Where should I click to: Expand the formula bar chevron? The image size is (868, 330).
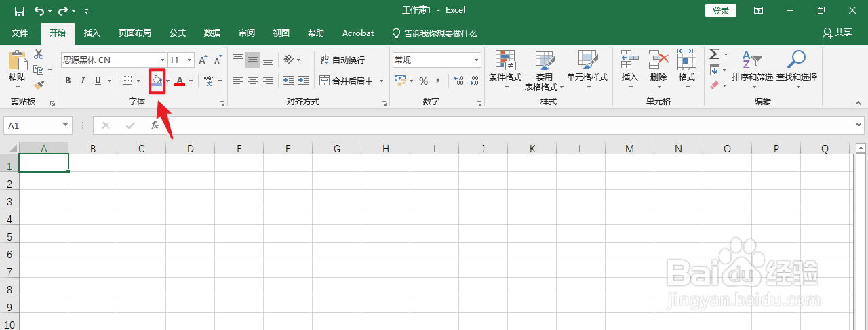pyautogui.click(x=859, y=125)
